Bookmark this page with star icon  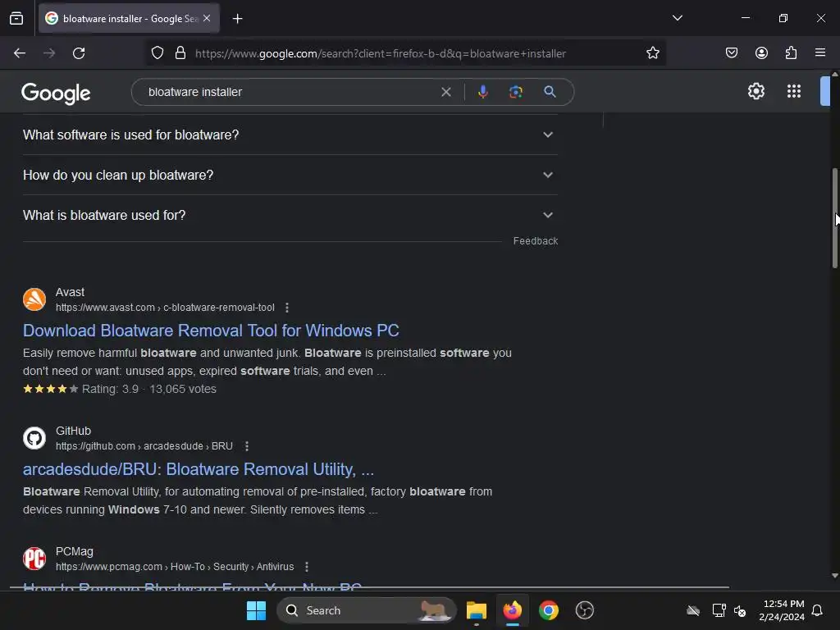[x=652, y=53]
